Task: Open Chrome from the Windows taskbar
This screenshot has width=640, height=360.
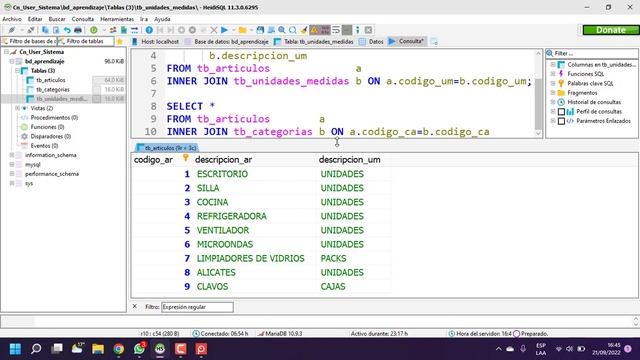Action: 118,349
